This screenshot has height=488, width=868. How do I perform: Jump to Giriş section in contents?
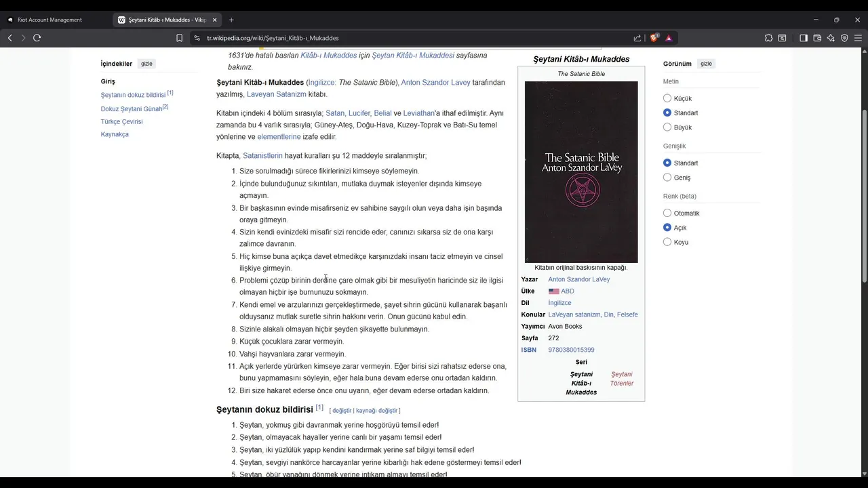click(108, 81)
